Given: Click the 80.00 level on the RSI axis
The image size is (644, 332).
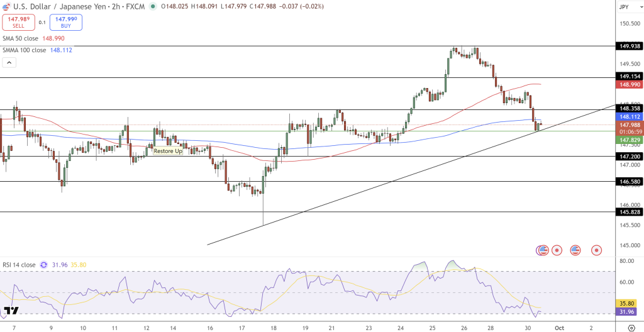Looking at the screenshot, I should pos(628,261).
